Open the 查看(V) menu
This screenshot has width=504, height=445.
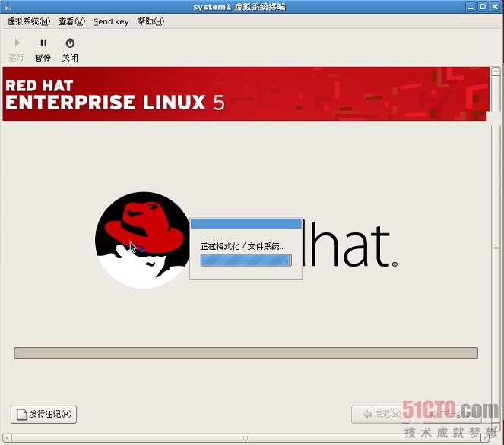click(71, 21)
